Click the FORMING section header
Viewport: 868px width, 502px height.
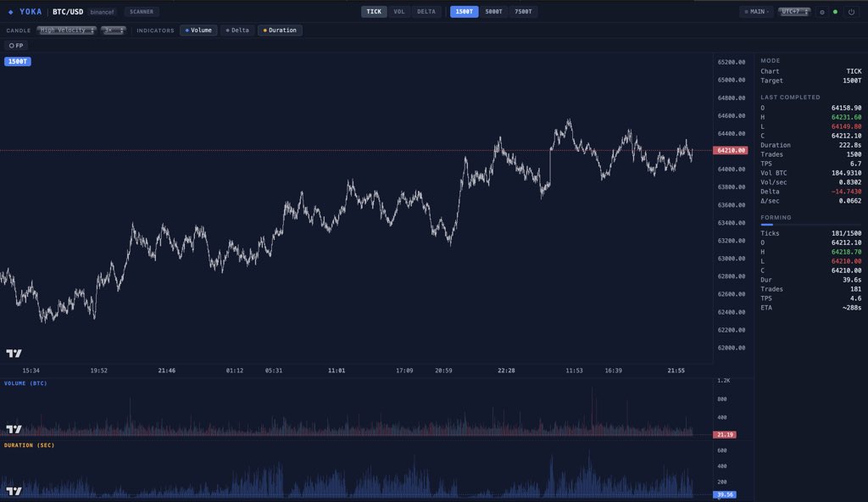(x=776, y=218)
